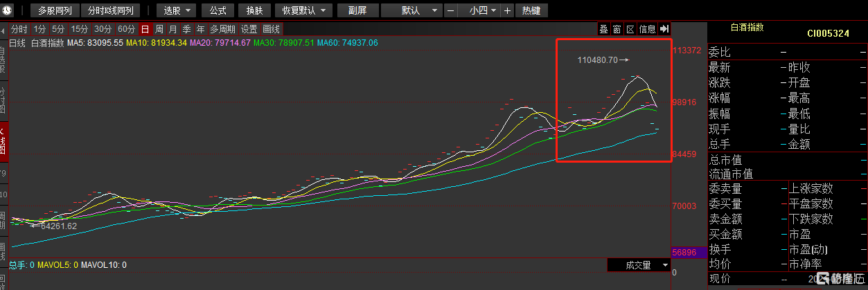
Task: Open the 选股 dropdown
Action: 177,10
